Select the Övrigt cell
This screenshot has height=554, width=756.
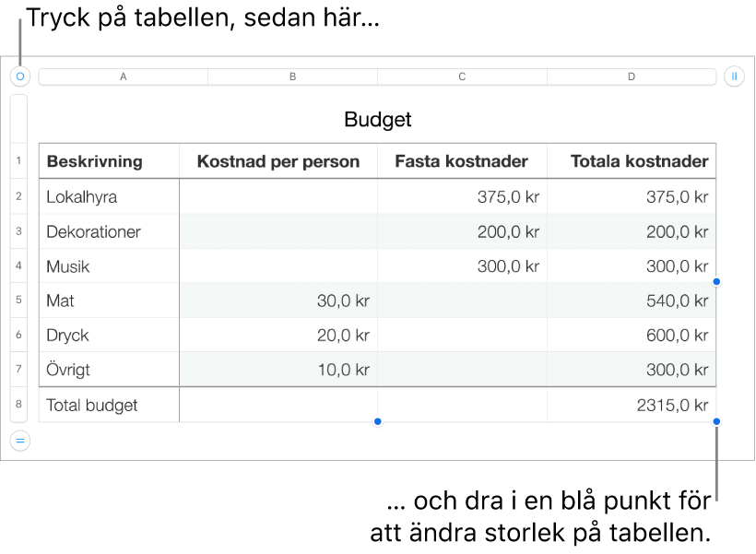point(110,370)
